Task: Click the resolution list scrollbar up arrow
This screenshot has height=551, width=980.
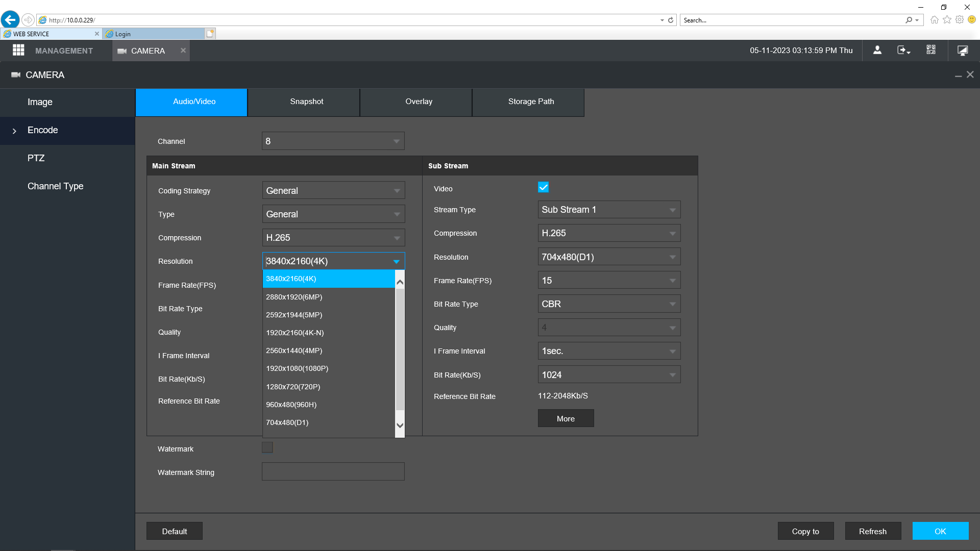Action: [400, 282]
